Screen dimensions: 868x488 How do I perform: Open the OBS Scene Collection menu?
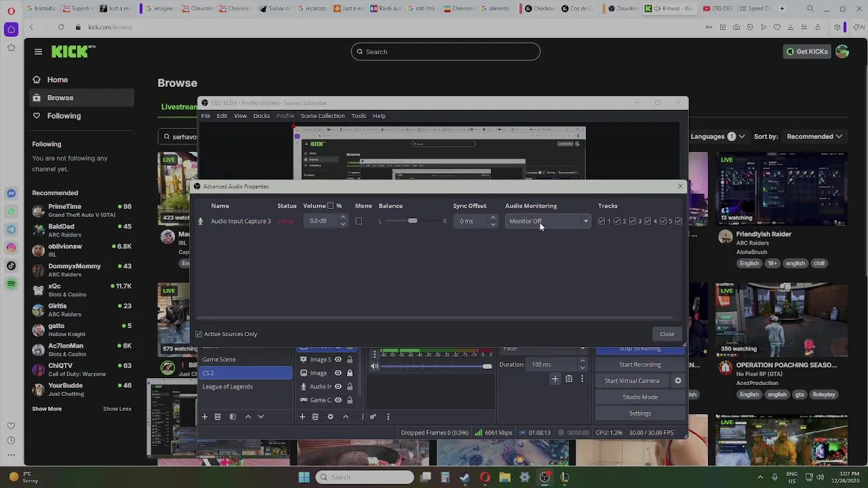tap(323, 116)
